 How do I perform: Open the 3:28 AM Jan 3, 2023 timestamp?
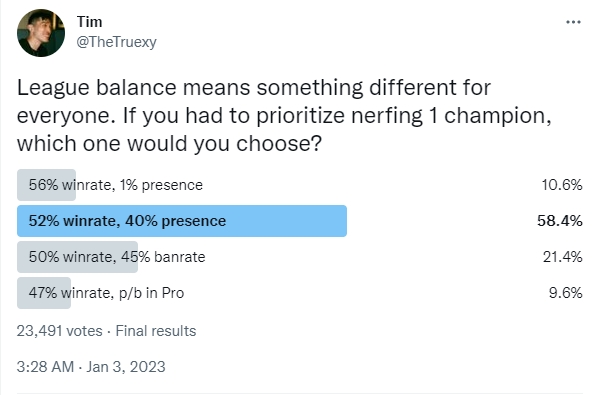tap(91, 367)
